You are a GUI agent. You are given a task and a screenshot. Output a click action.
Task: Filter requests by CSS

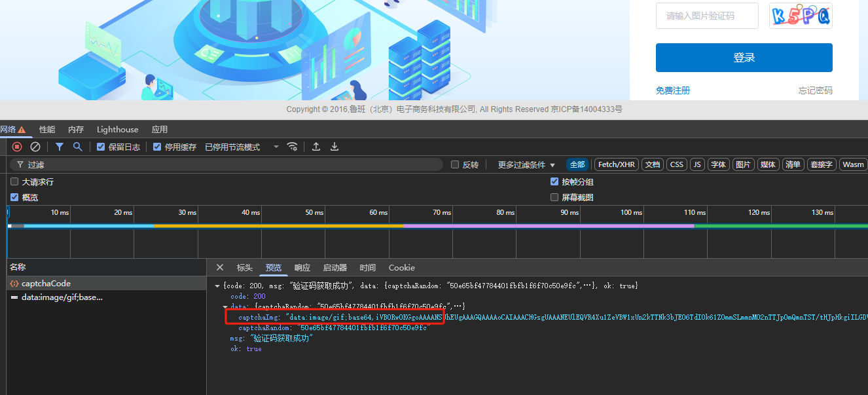[x=677, y=164]
